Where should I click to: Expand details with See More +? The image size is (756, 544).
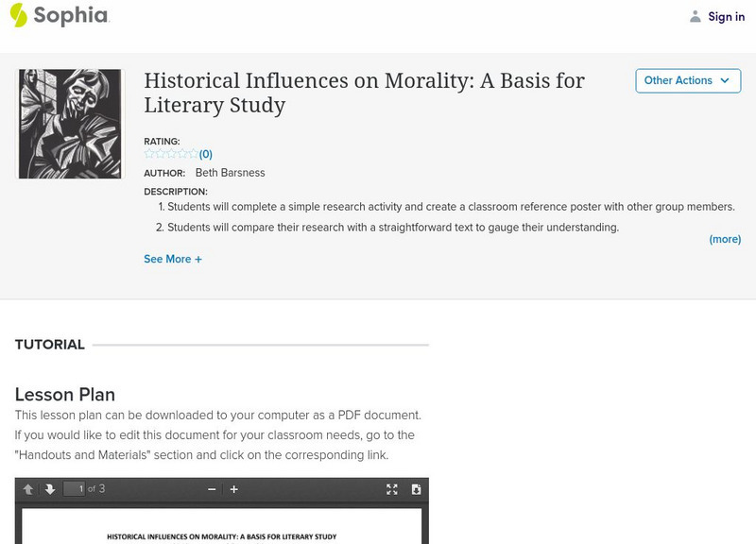(173, 259)
